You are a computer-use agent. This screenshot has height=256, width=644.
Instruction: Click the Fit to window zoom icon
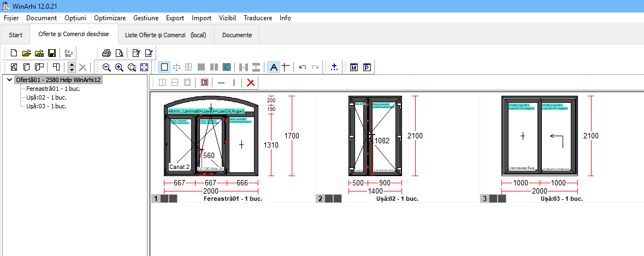click(x=144, y=67)
